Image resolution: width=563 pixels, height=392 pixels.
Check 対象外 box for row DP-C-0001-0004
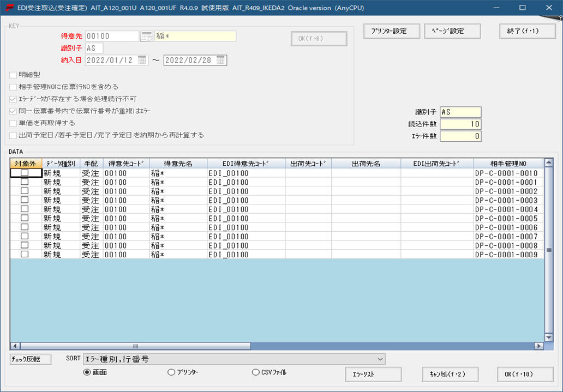tap(25, 209)
